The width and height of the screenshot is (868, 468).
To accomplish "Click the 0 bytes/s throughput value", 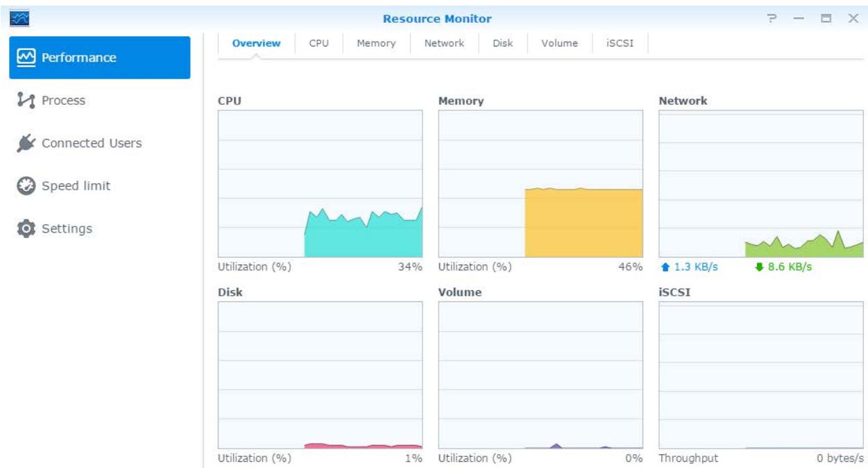I will pos(840,458).
